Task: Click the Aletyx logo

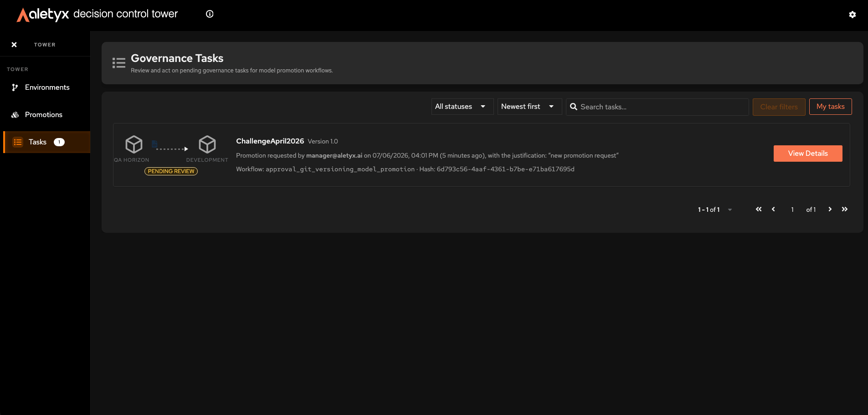Action: 43,14
